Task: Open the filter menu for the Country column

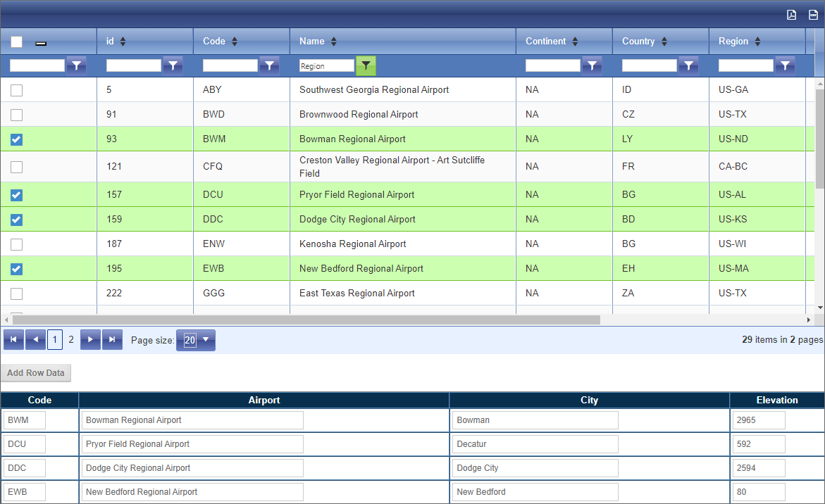Action: click(688, 65)
